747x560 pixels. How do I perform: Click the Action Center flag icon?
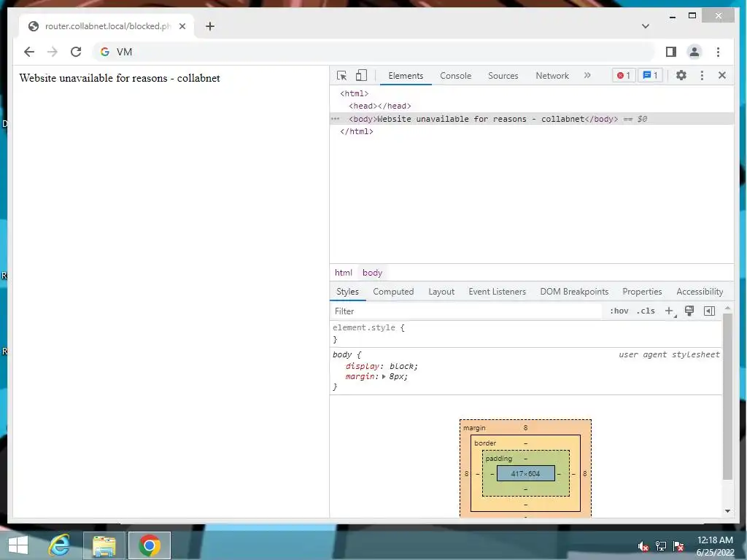pyautogui.click(x=678, y=546)
